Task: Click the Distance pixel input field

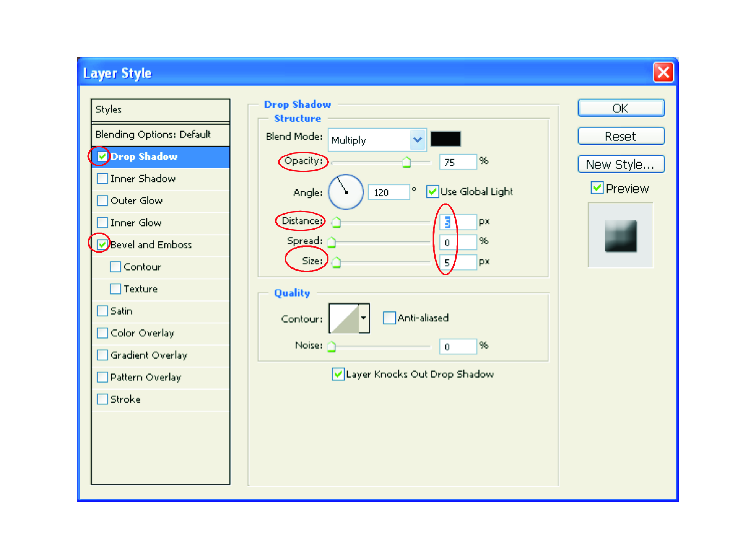Action: coord(457,222)
